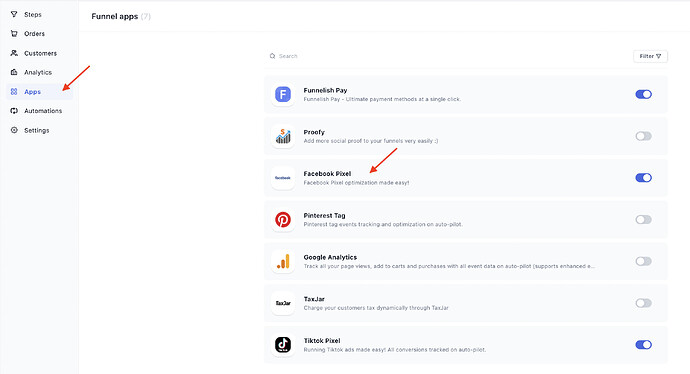Open the Proofy app title

tap(314, 132)
